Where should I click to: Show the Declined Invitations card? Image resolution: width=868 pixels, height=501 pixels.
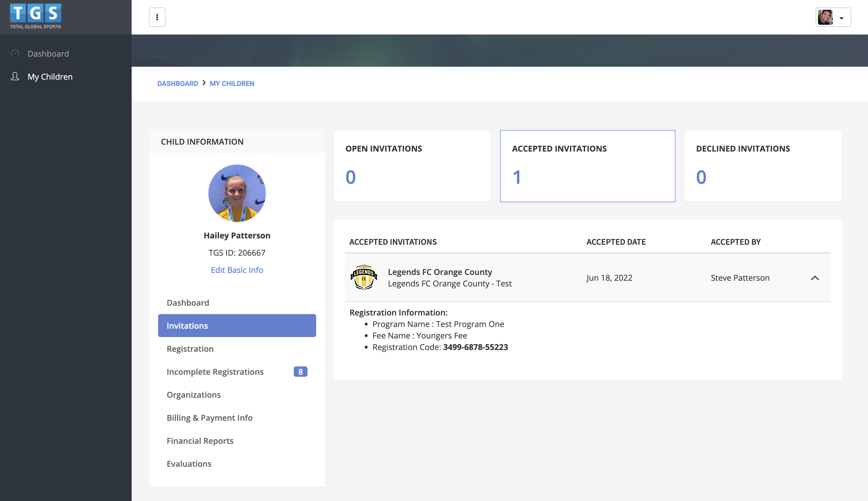click(x=763, y=166)
